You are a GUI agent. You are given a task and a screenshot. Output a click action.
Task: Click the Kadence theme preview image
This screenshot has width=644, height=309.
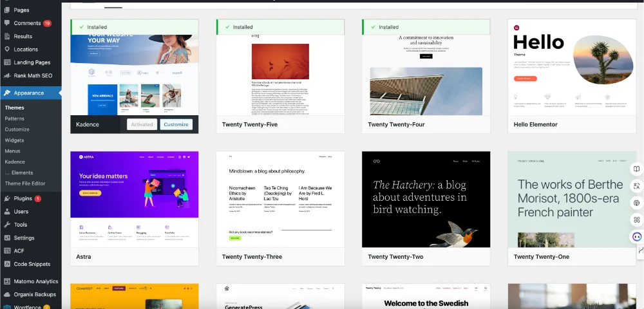coord(135,75)
